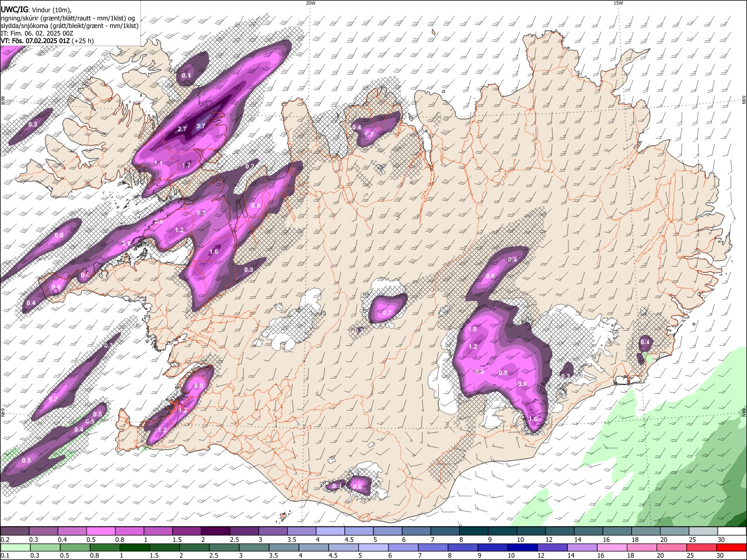Pick the dark mauve 0.2 legend swatch
747x560 pixels.
tap(15, 531)
